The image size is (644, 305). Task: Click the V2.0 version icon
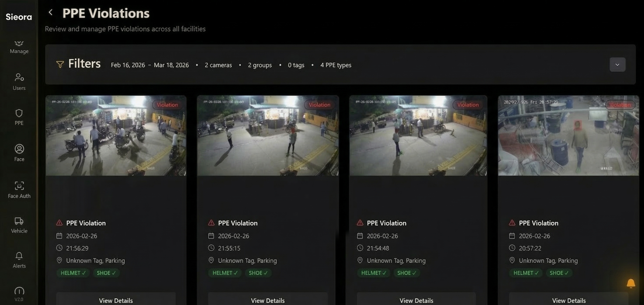[x=19, y=294]
